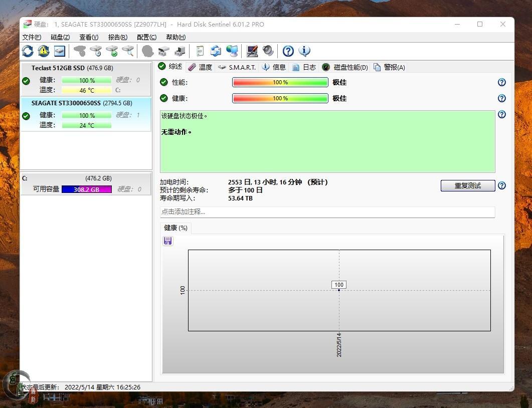
Task: Open the 配置 menu
Action: pos(146,37)
